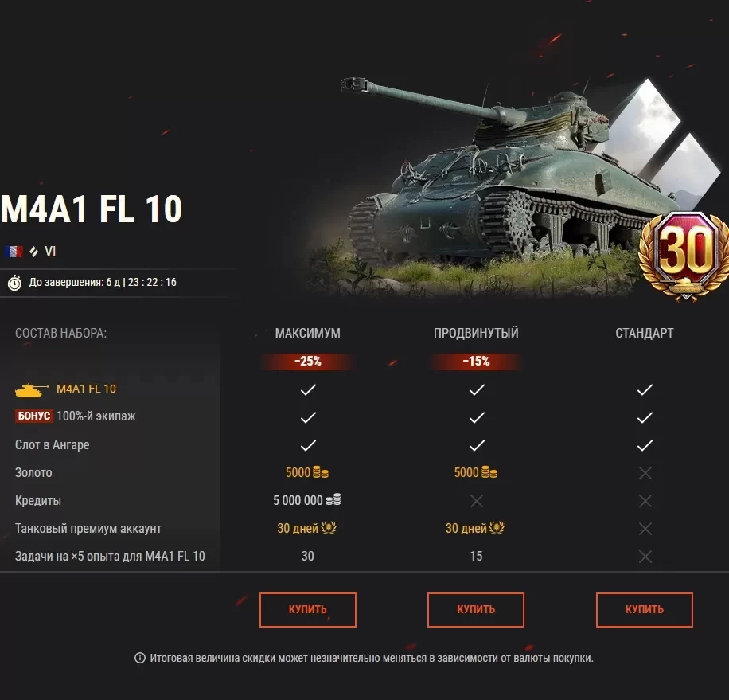Viewport: 729px width, 700px height.
Task: Click the 100% crew checkmark under Продвинутый
Action: [477, 417]
